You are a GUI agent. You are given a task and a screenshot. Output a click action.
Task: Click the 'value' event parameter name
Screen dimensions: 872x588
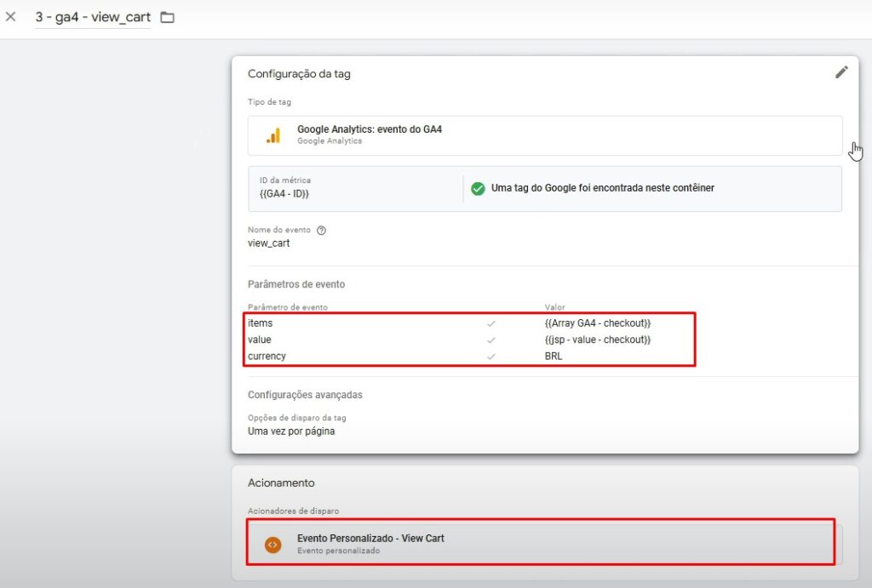coord(260,340)
